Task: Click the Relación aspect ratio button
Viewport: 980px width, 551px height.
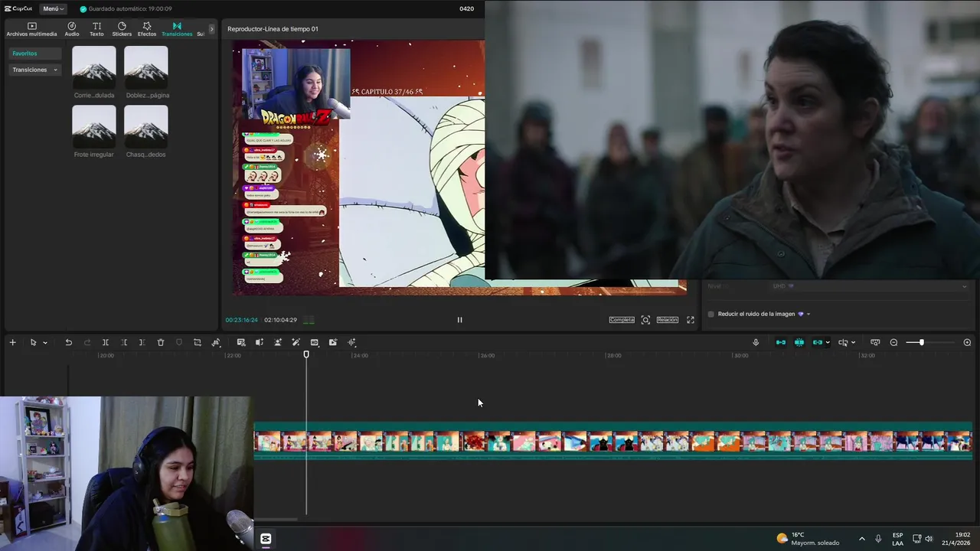Action: pos(667,320)
